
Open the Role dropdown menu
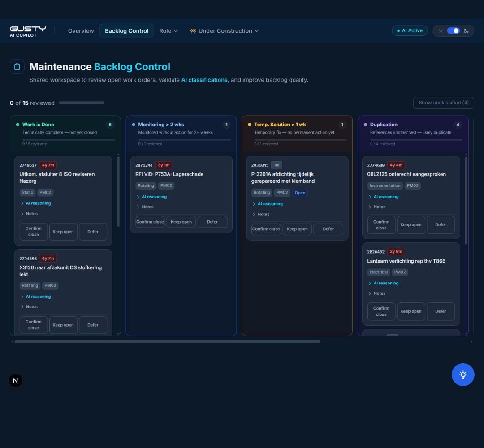point(168,30)
